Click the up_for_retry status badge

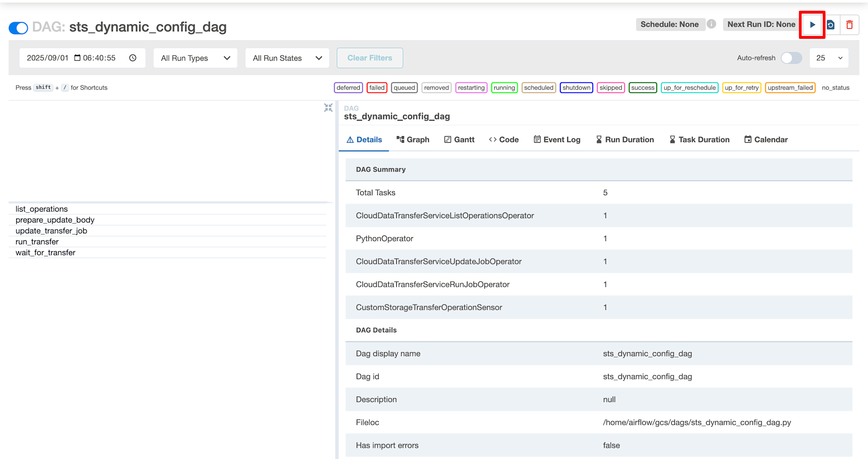tap(742, 88)
